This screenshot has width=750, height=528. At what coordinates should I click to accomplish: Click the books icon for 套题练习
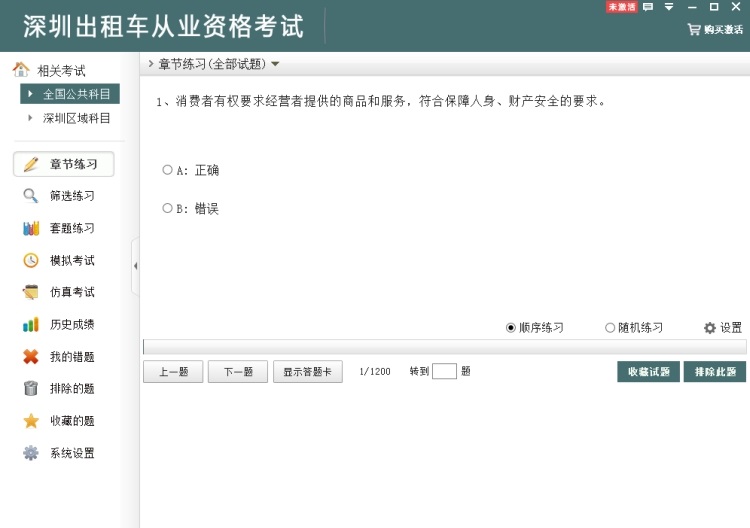click(31, 228)
